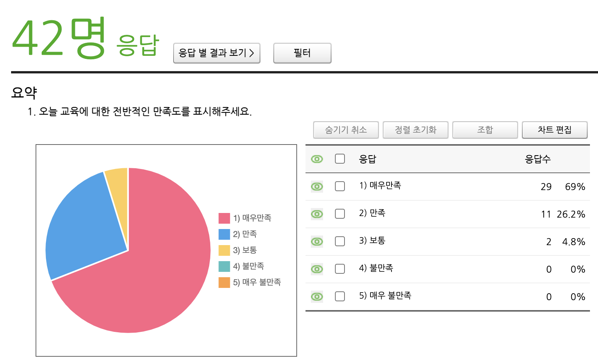598x364 pixels.
Task: Click the 조합 button
Action: pos(485,130)
